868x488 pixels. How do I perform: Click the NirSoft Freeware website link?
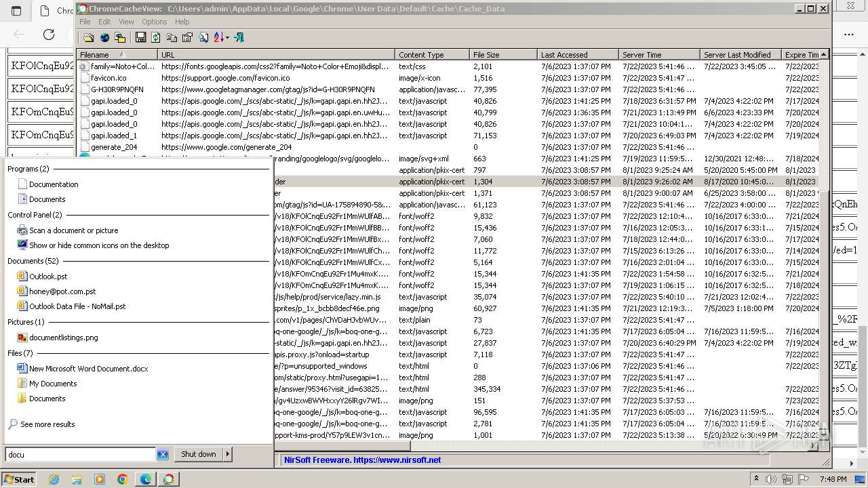click(362, 460)
